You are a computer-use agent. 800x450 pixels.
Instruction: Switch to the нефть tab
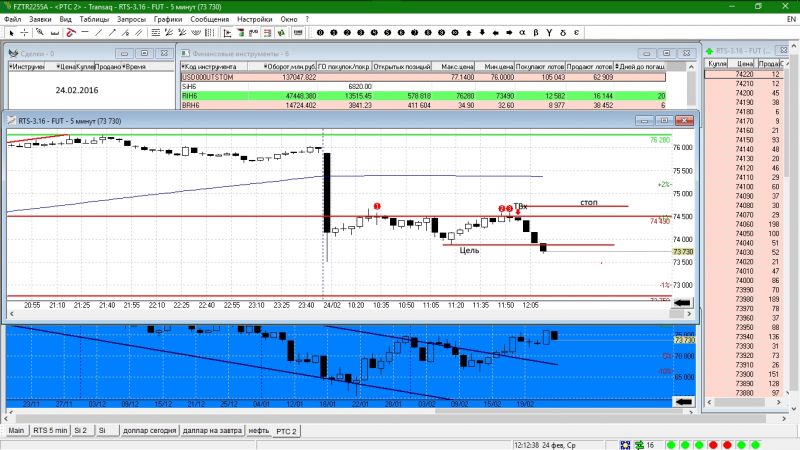259,430
